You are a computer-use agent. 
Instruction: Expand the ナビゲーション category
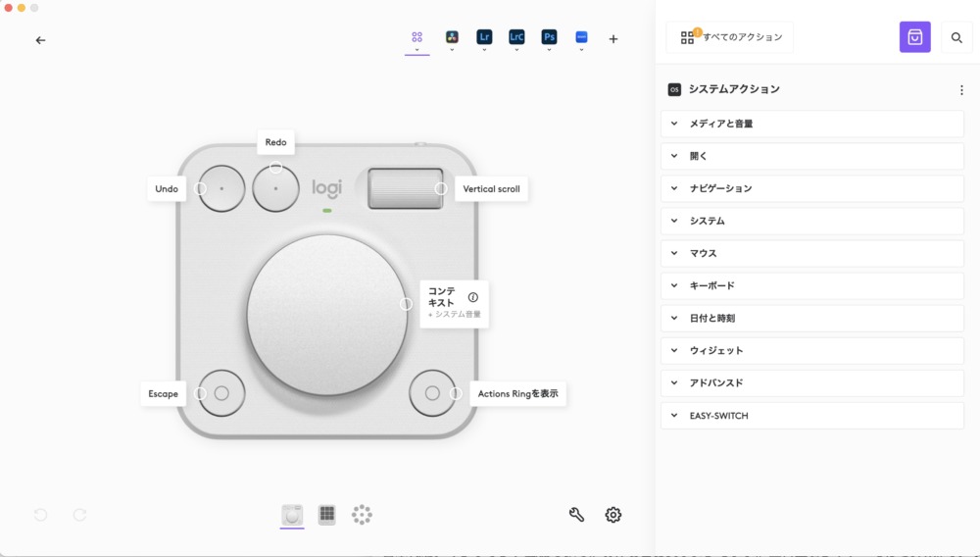812,188
